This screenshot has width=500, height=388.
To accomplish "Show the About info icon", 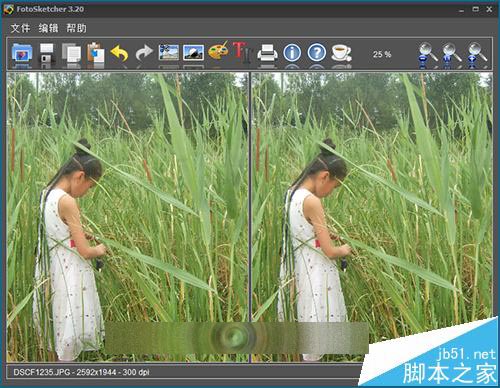I will click(292, 52).
